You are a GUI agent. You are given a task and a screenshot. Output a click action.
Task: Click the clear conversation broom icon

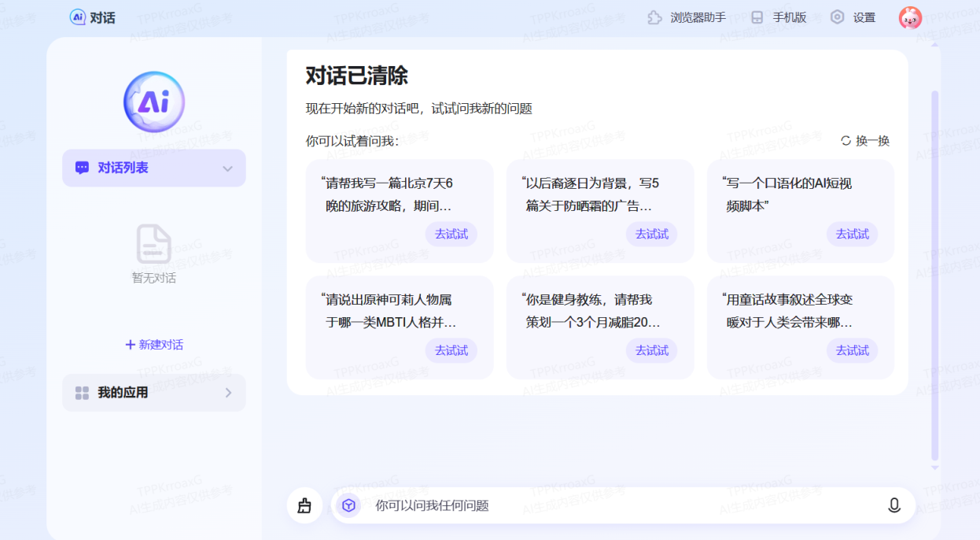tap(305, 505)
